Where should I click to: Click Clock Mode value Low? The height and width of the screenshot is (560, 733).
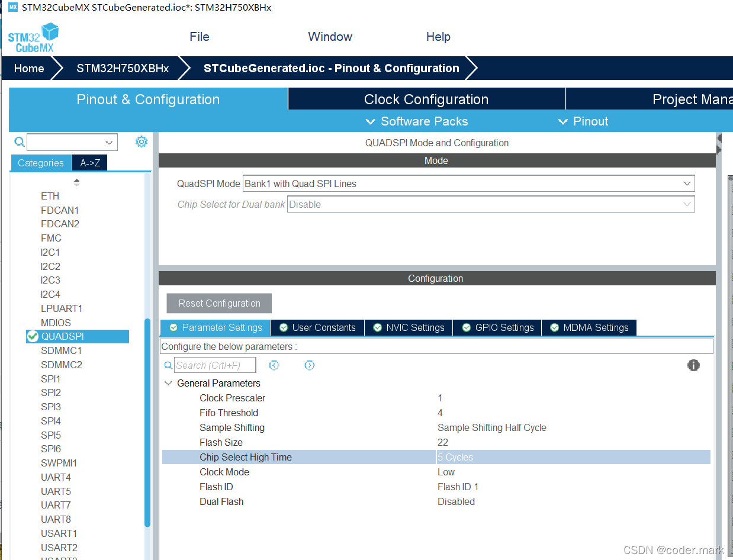(446, 472)
